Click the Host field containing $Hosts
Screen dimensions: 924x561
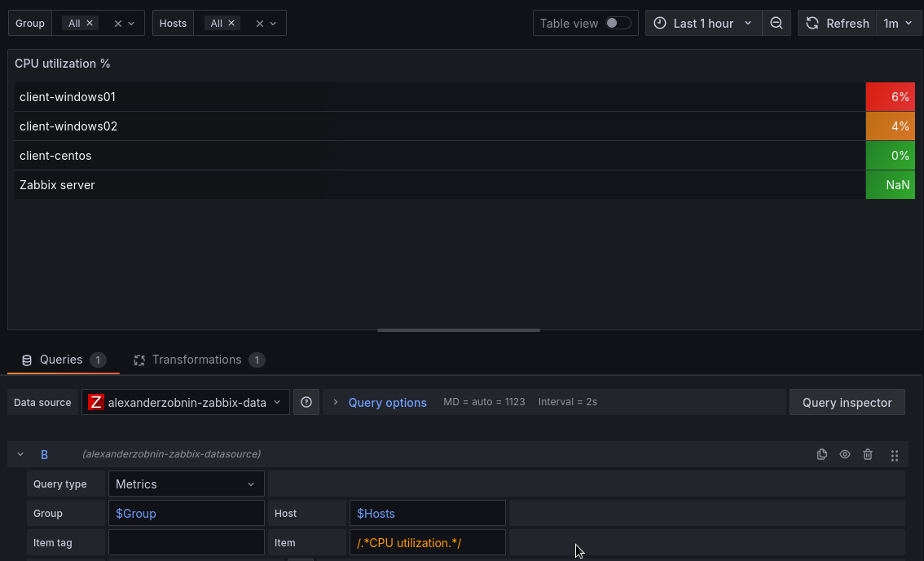pyautogui.click(x=427, y=513)
